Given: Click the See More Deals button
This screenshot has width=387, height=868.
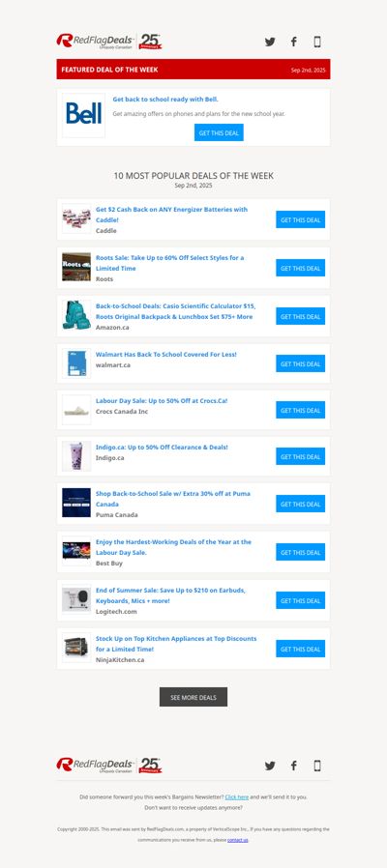Looking at the screenshot, I should (193, 697).
